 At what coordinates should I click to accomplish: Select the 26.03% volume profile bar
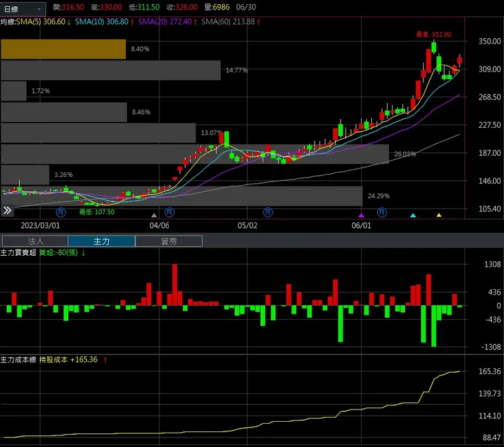point(195,154)
